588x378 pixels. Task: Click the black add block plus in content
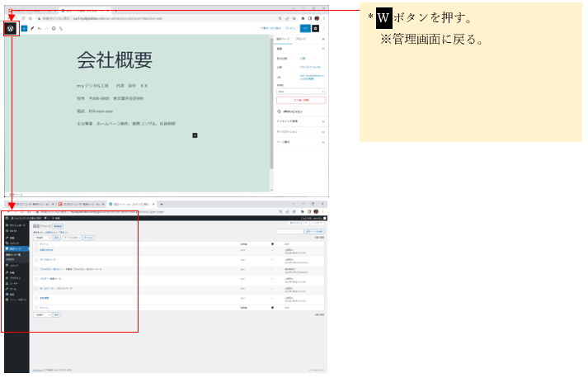coord(195,135)
